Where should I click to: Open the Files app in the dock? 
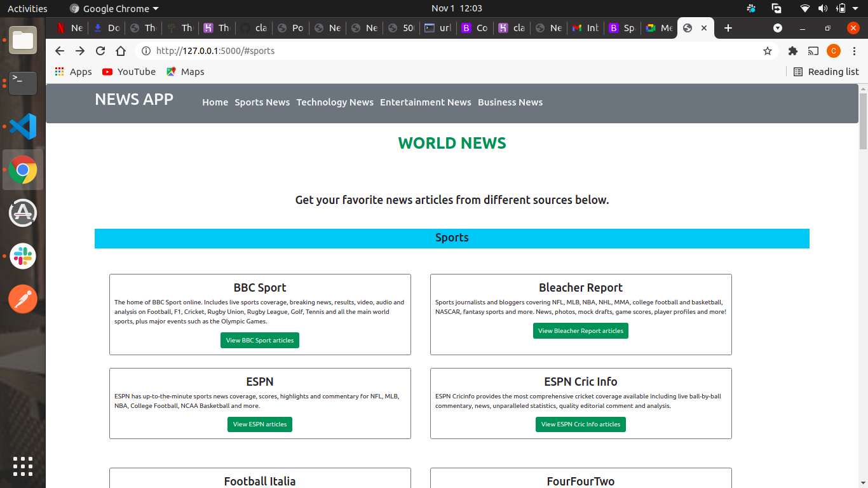(x=23, y=41)
